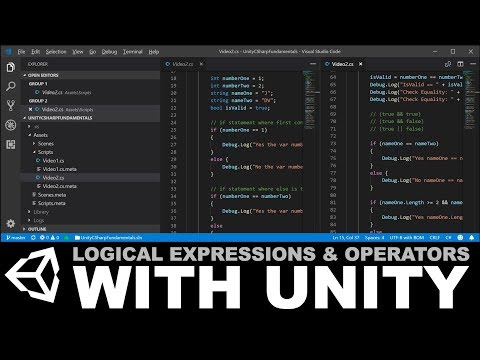The width and height of the screenshot is (480, 360).
Task: Change indentation via Spaces: 4
Action: pyautogui.click(x=375, y=238)
